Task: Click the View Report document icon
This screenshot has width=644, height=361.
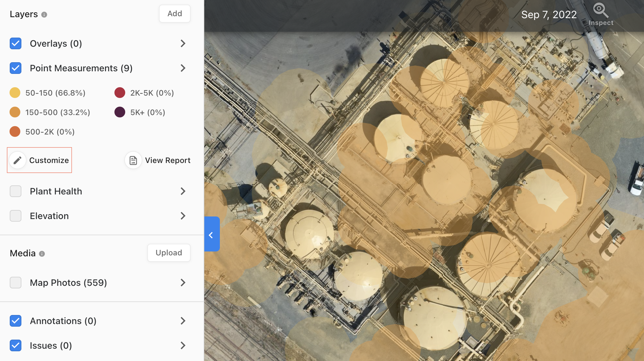Action: [x=133, y=160]
